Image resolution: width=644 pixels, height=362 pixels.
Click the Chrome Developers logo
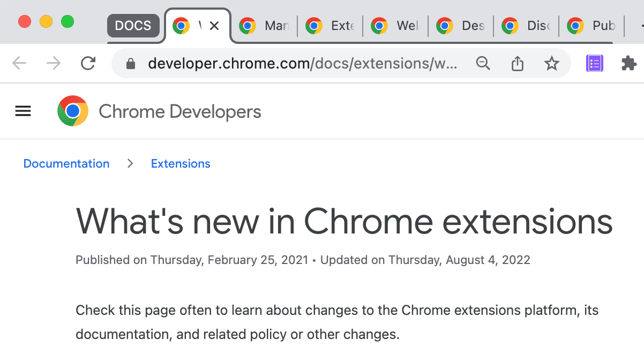point(73,111)
